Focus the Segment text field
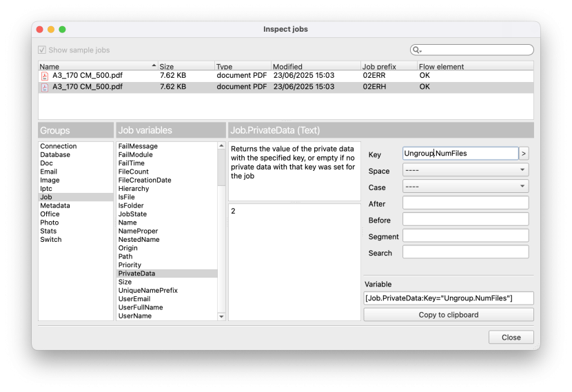Viewport: 572px width, 392px height. tap(465, 236)
